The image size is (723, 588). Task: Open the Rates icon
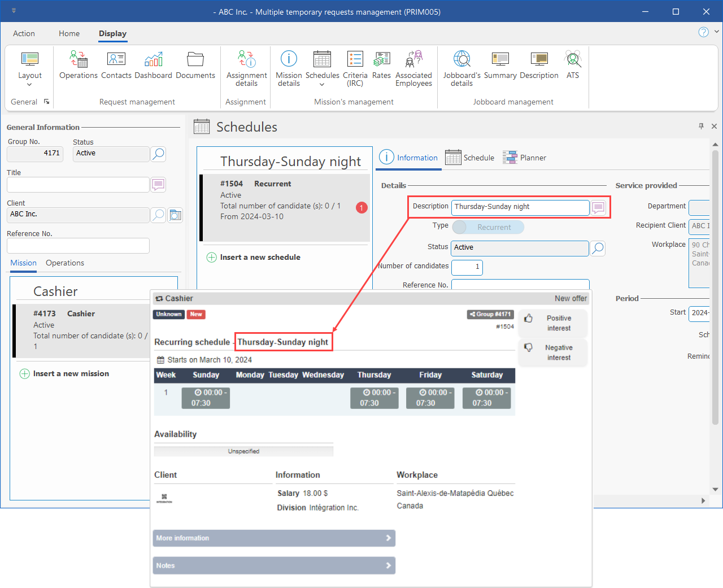(381, 59)
